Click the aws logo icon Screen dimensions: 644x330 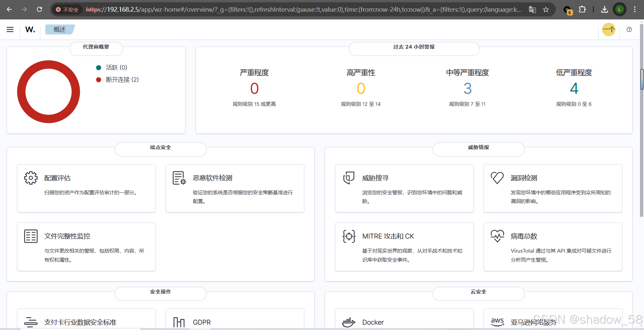(x=497, y=322)
